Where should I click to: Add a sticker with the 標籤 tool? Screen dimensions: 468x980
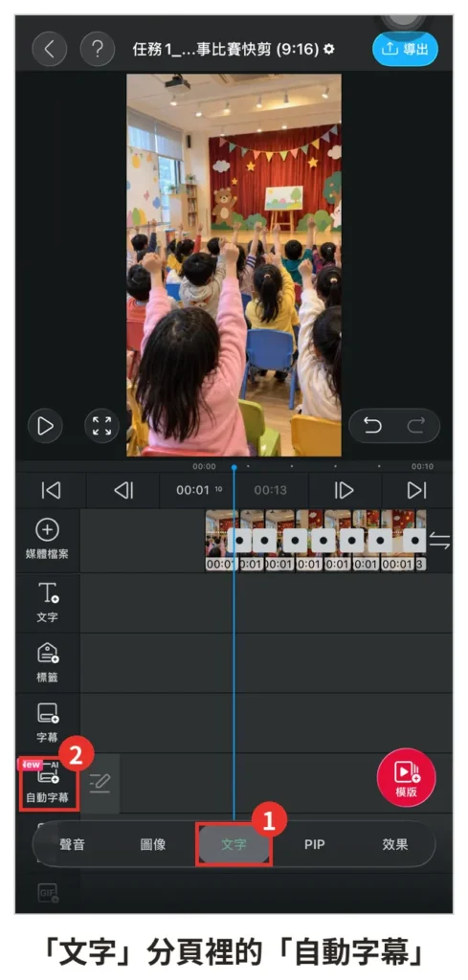[x=48, y=662]
